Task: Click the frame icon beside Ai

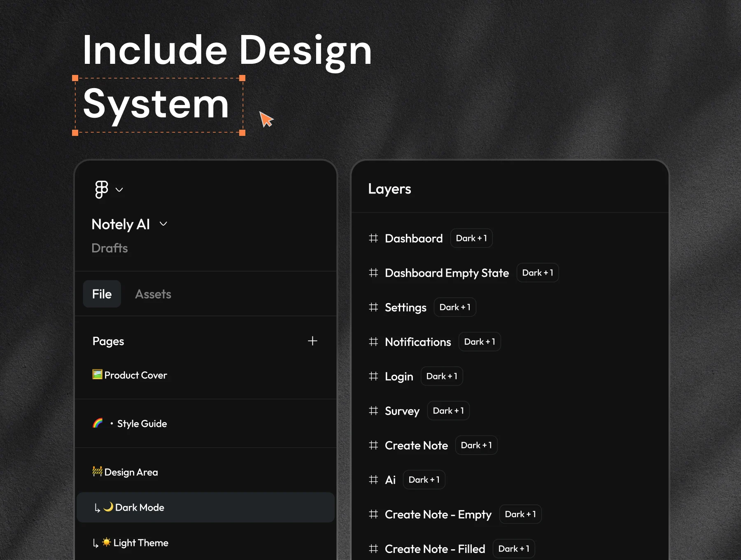Action: coord(373,480)
